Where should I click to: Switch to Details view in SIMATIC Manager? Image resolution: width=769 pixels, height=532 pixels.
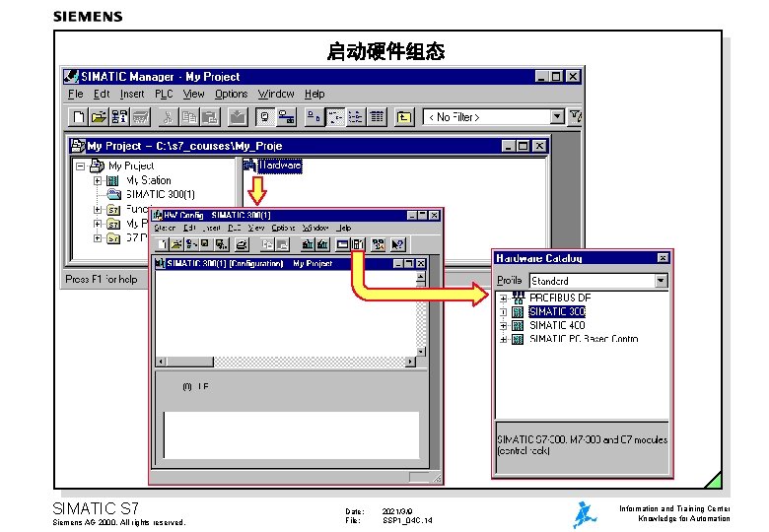coord(377,117)
